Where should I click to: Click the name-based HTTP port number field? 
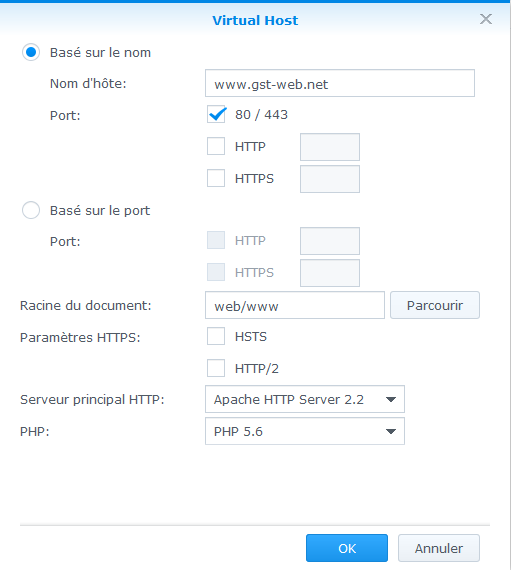tap(330, 147)
